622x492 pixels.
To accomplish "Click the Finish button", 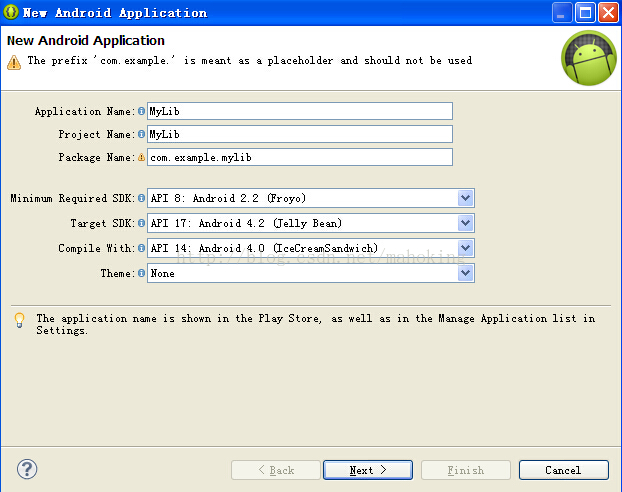I will pos(466,470).
